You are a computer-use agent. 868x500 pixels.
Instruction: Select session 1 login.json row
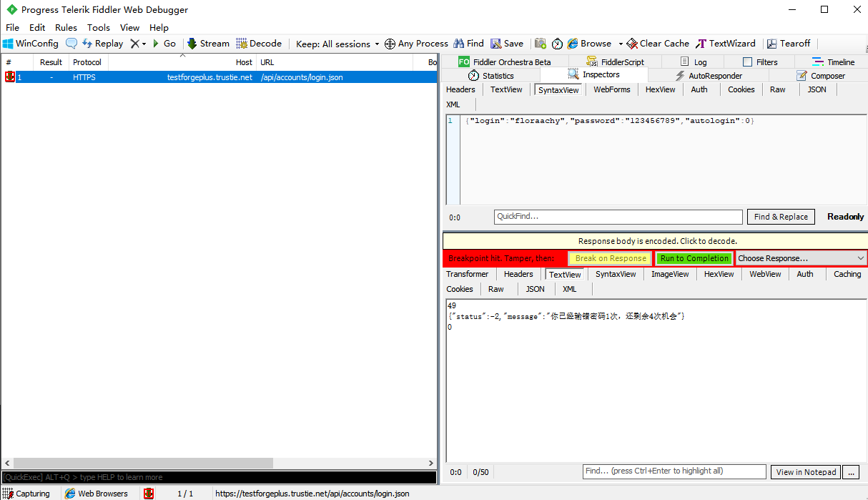219,77
